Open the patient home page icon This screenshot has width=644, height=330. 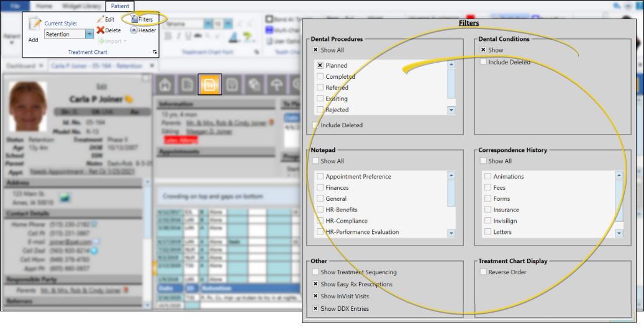(x=165, y=84)
